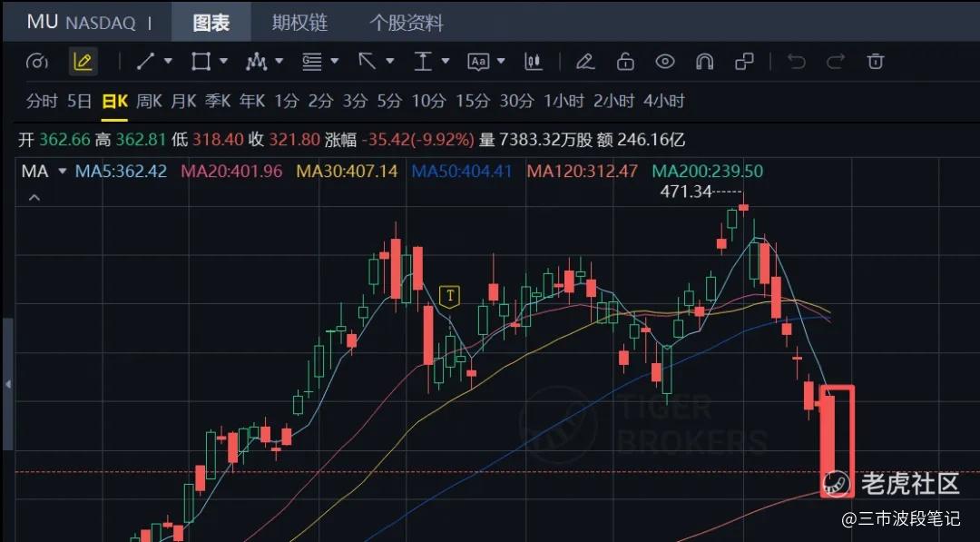This screenshot has width=980, height=542.
Task: Switch to the 期权链 tab
Action: click(299, 23)
